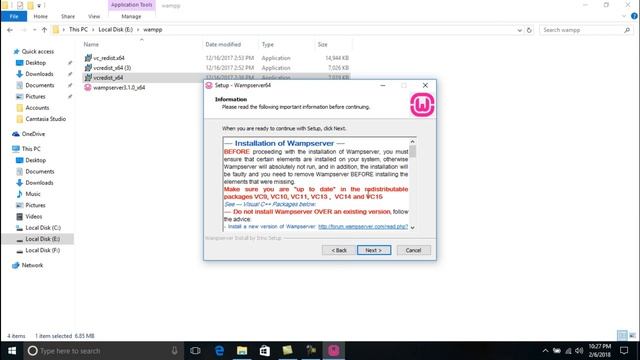
Task: Open the volume control tray icon
Action: [579, 351]
